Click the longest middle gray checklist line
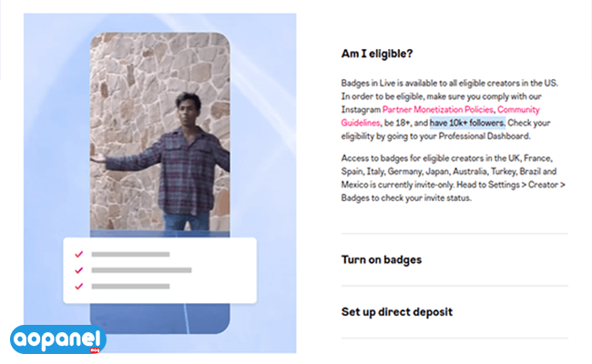The height and width of the screenshot is (364, 592). tap(141, 270)
